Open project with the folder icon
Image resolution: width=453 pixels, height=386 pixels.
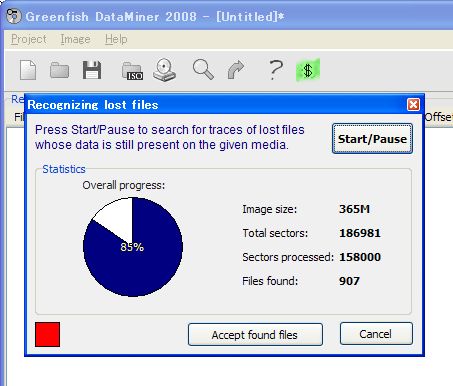[59, 70]
